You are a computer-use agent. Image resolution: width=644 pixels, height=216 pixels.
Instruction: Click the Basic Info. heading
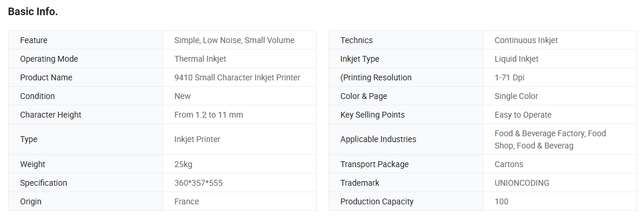pyautogui.click(x=33, y=12)
